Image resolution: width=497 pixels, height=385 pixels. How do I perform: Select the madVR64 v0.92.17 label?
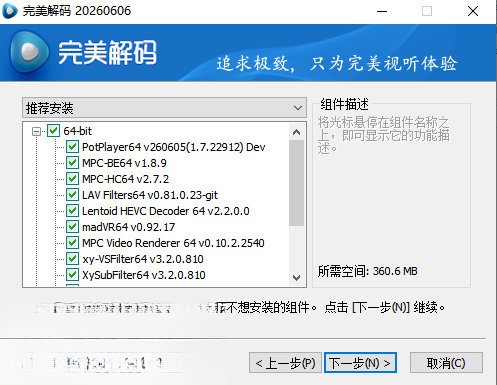pyautogui.click(x=128, y=227)
